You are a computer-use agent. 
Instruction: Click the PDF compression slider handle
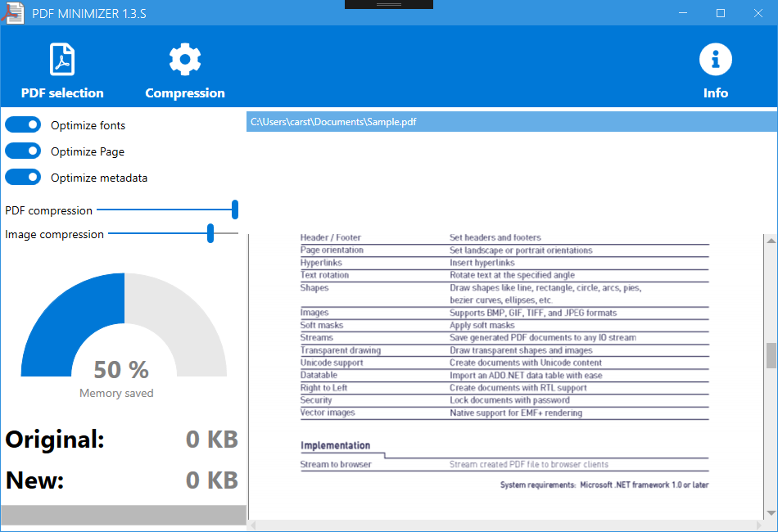click(235, 210)
